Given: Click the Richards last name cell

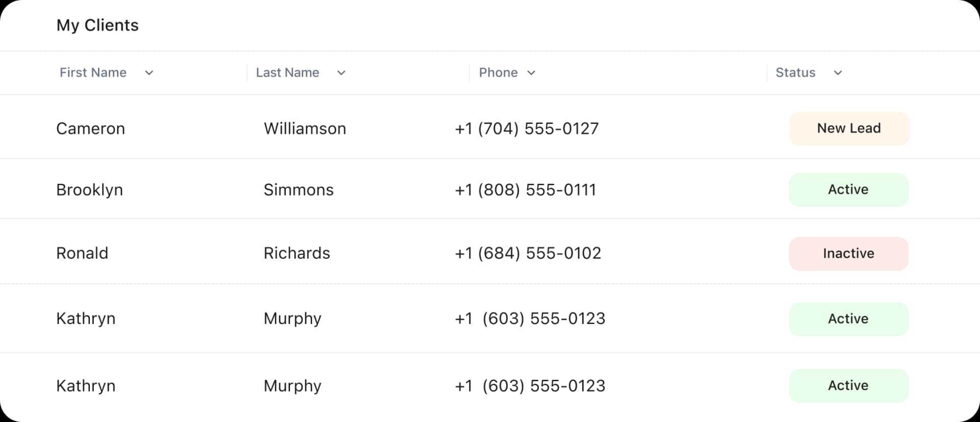Looking at the screenshot, I should 297,253.
